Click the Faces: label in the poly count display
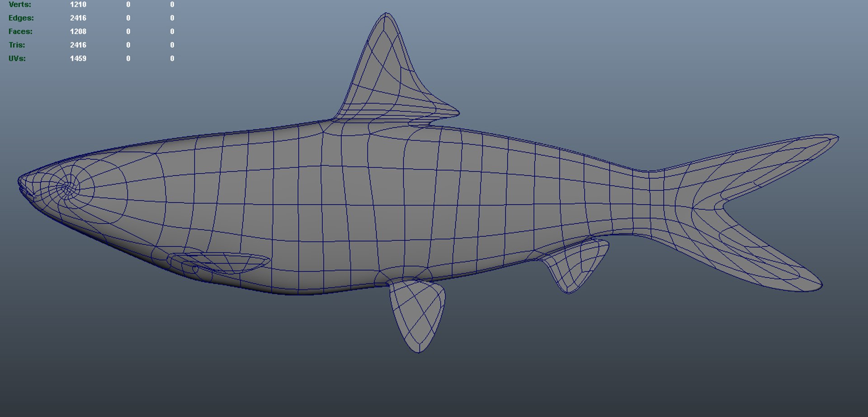Viewport: 868px width, 417px height. tap(20, 32)
